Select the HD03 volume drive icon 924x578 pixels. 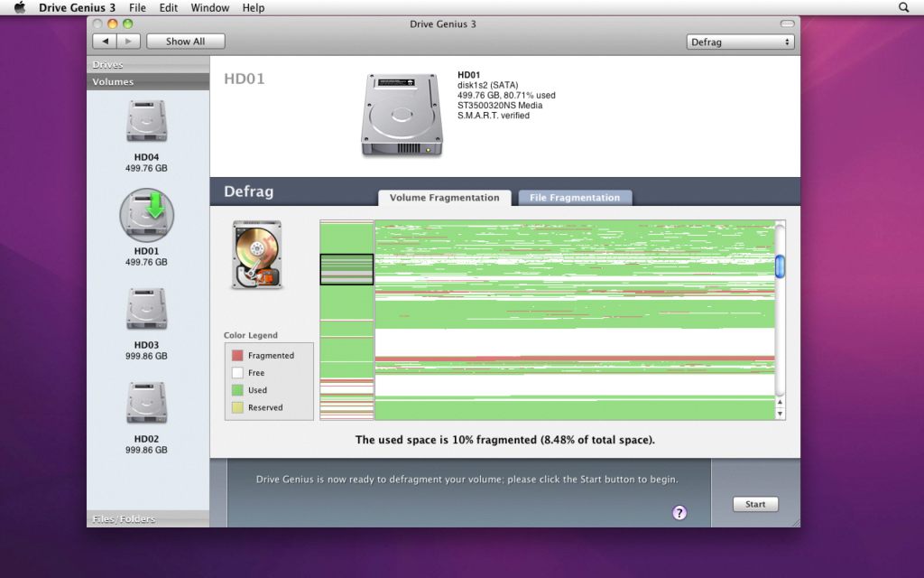(x=146, y=310)
